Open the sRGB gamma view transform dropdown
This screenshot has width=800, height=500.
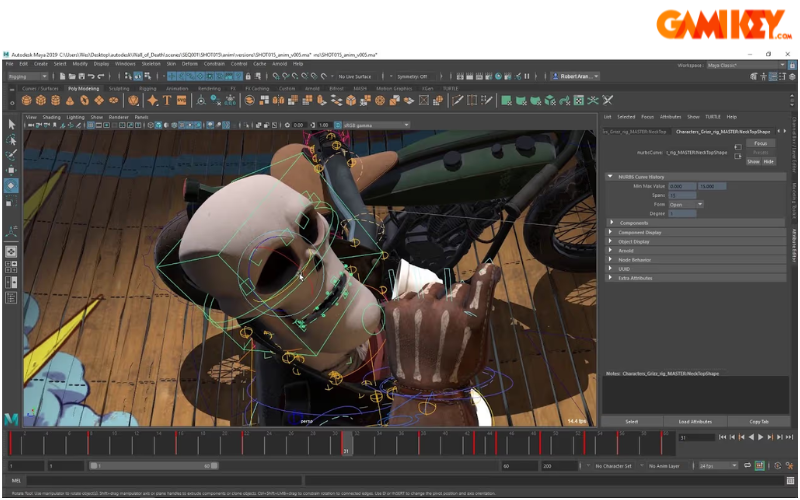(x=376, y=125)
